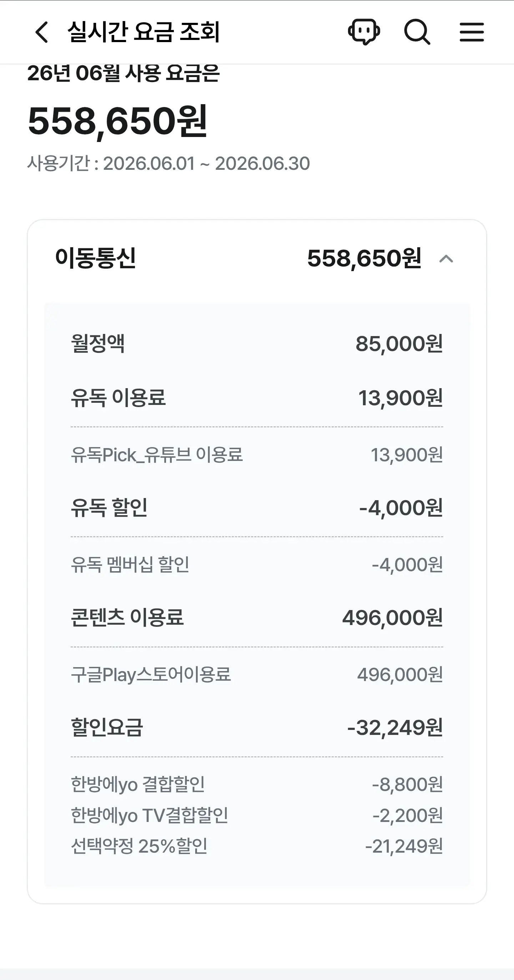The width and height of the screenshot is (514, 980).
Task: Collapse the 이동통신 section chevron
Action: (x=446, y=259)
